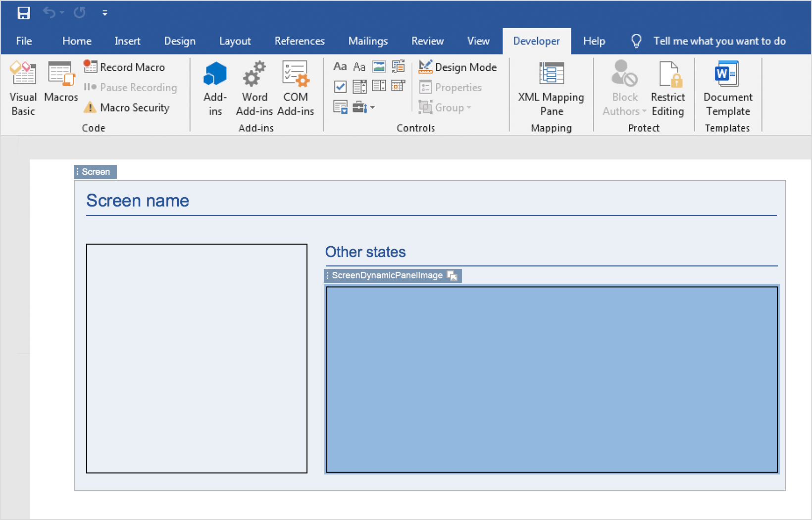Open the View tab

[x=478, y=41]
